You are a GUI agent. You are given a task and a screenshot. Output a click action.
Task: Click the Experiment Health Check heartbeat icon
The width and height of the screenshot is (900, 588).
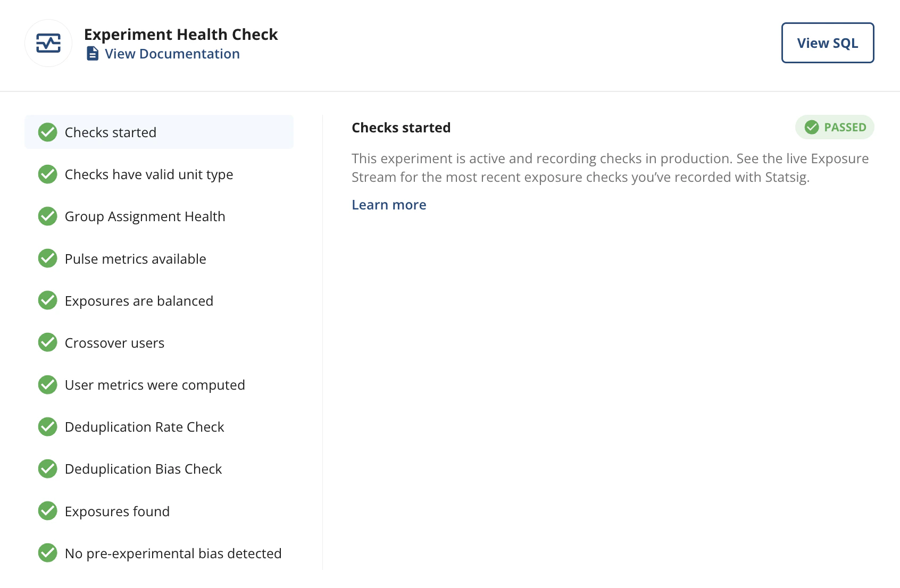tap(48, 43)
